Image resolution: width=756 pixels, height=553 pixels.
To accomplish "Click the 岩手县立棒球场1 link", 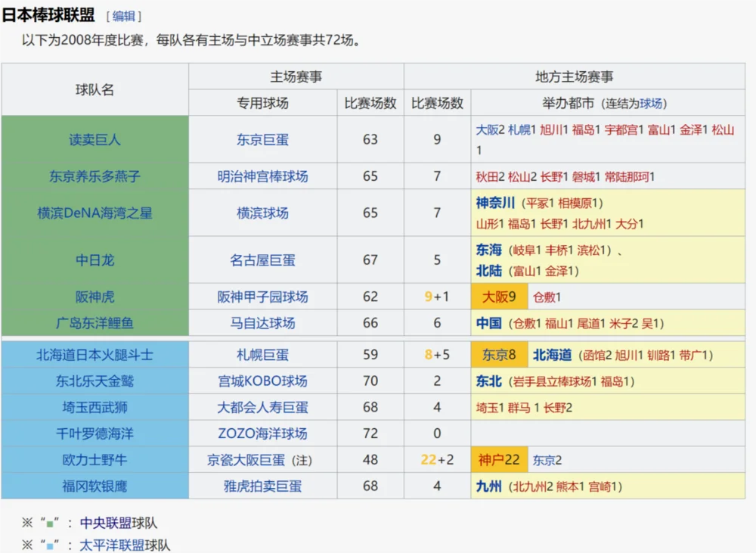I will click(556, 382).
